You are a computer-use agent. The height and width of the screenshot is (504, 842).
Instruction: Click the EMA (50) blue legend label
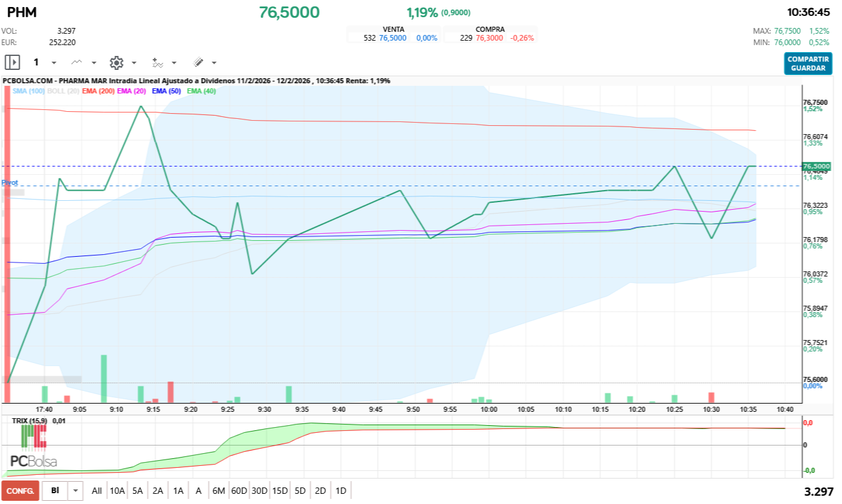click(x=167, y=92)
